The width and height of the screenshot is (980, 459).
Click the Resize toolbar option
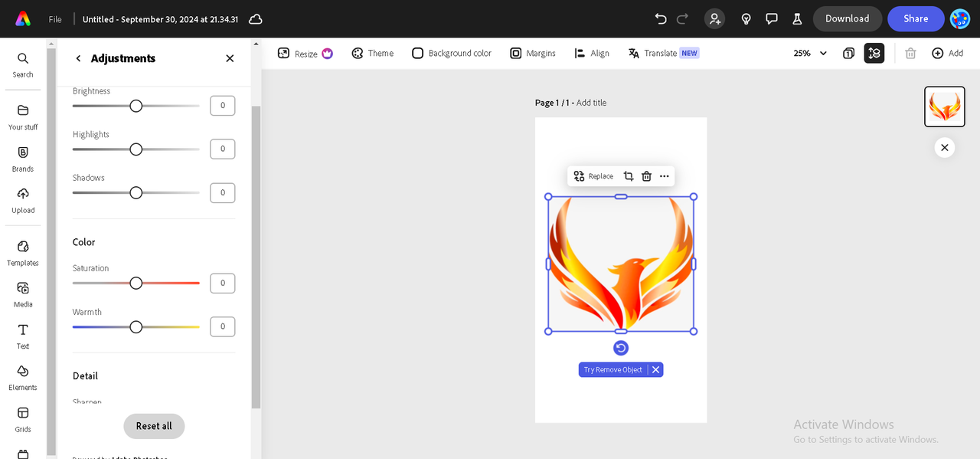click(305, 53)
